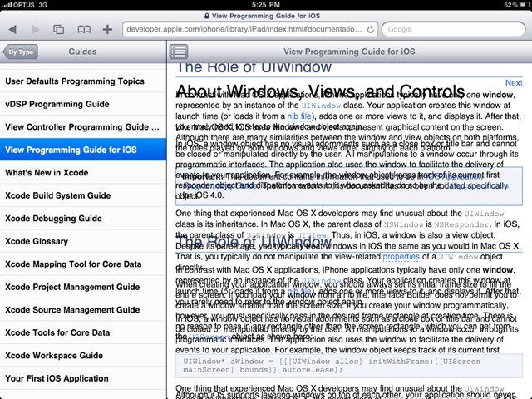532x399 pixels.
Task: Tap the battery indicator in status bar
Action: click(x=525, y=5)
